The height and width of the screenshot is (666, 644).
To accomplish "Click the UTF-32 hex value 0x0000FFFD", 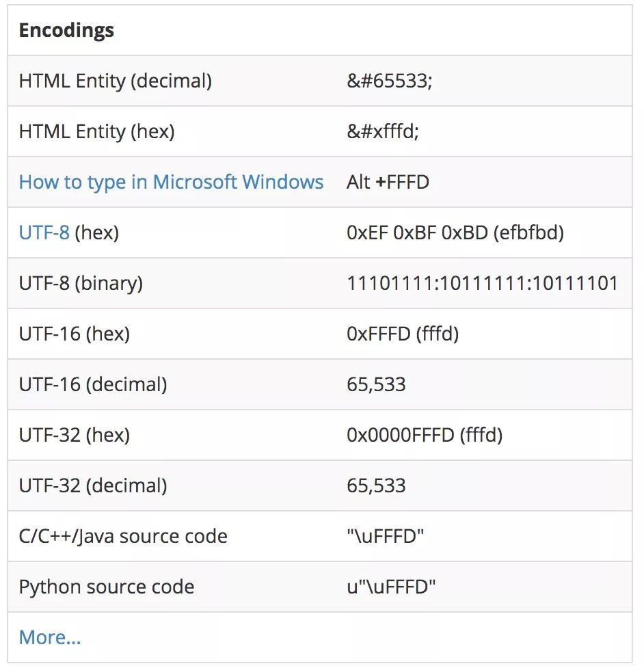I will pos(425,435).
